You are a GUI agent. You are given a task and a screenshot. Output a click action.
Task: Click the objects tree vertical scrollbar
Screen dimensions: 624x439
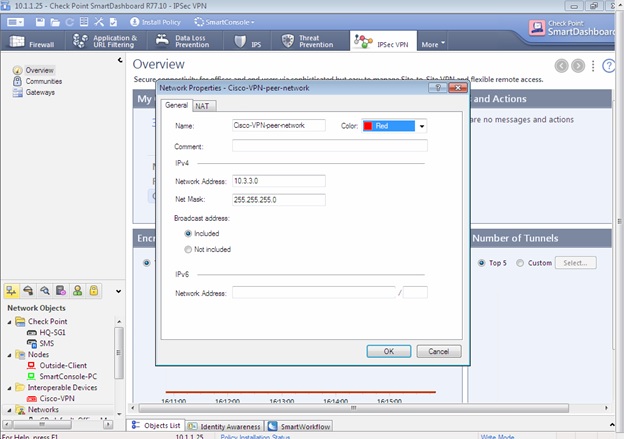coord(119,353)
